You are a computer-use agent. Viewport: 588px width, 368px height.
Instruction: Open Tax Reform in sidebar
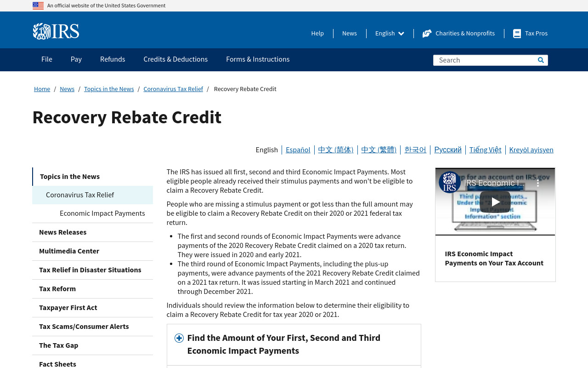92,289
